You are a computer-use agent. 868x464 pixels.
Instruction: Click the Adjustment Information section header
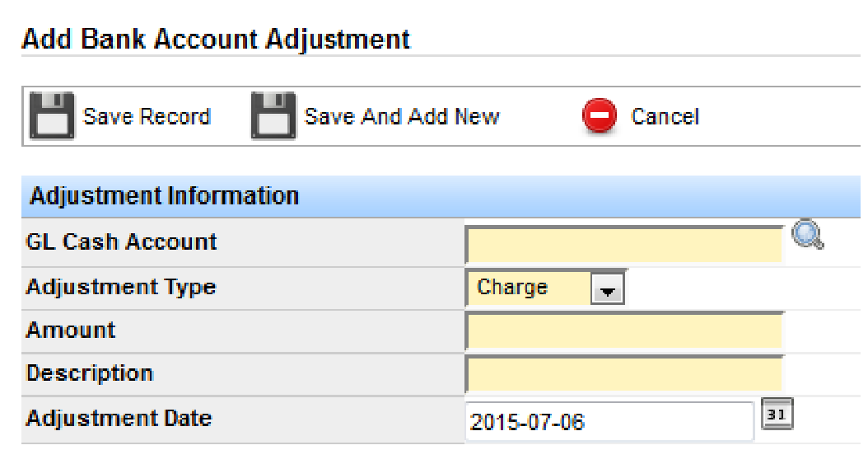coord(441,197)
